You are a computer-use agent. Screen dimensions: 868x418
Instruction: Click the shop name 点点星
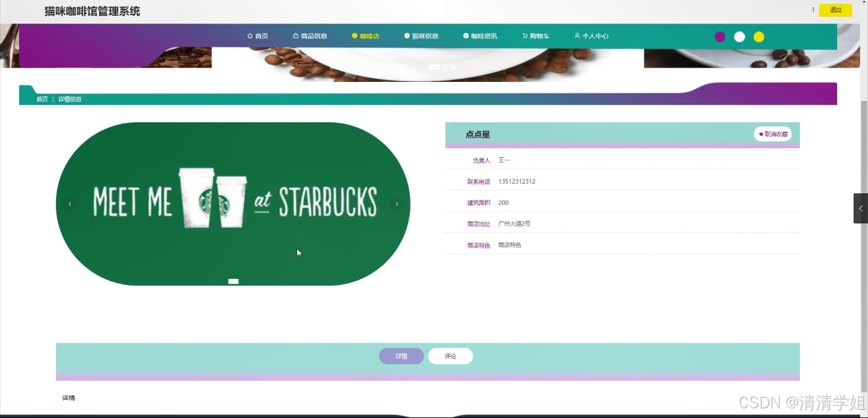pyautogui.click(x=477, y=134)
